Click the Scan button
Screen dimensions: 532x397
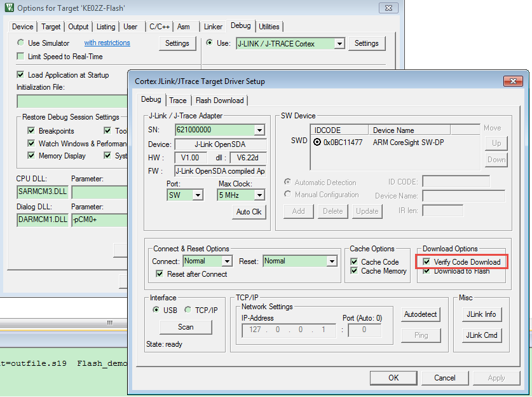point(186,327)
